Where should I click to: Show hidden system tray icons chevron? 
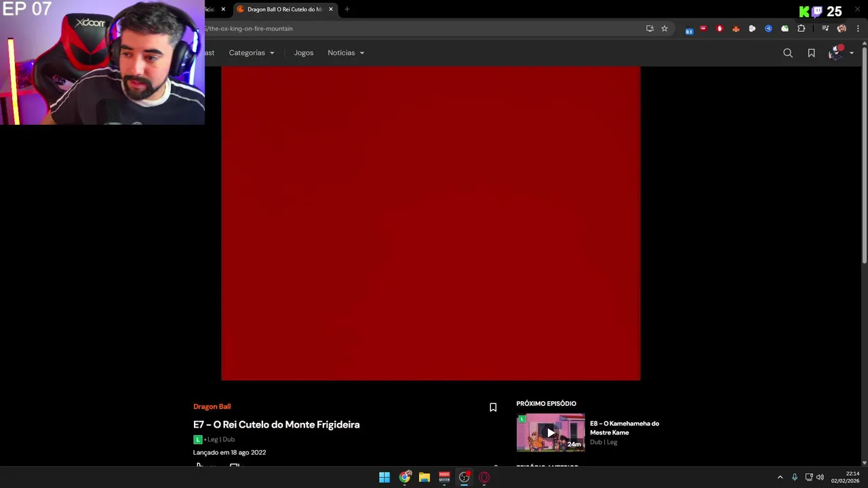coord(780,477)
